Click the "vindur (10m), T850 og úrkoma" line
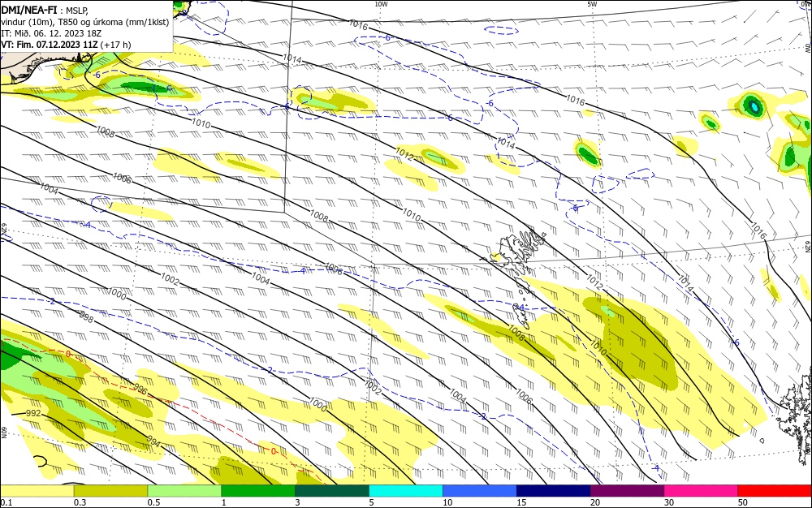The image size is (812, 508). click(x=85, y=22)
